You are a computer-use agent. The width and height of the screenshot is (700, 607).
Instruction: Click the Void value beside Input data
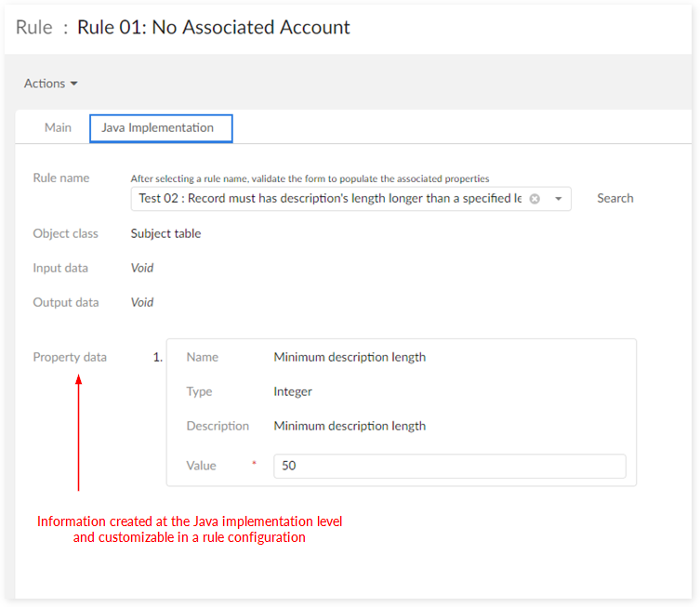click(x=142, y=268)
